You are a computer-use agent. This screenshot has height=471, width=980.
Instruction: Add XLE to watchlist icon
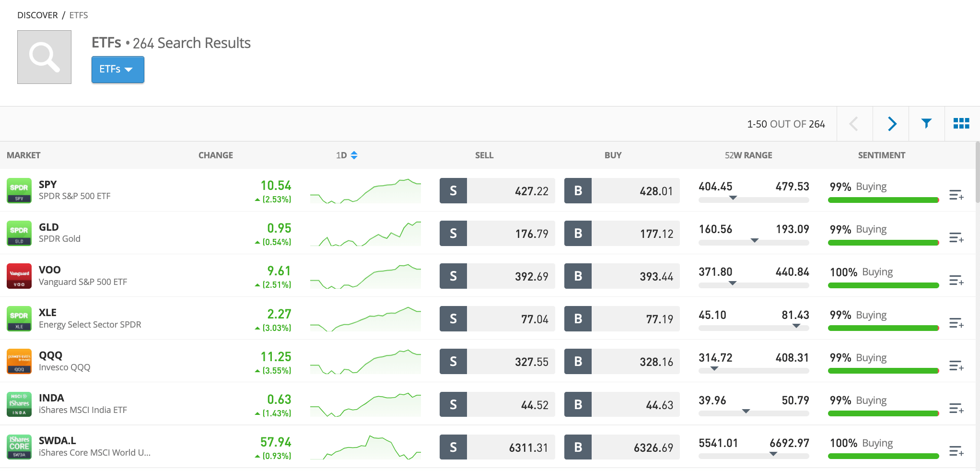click(957, 323)
